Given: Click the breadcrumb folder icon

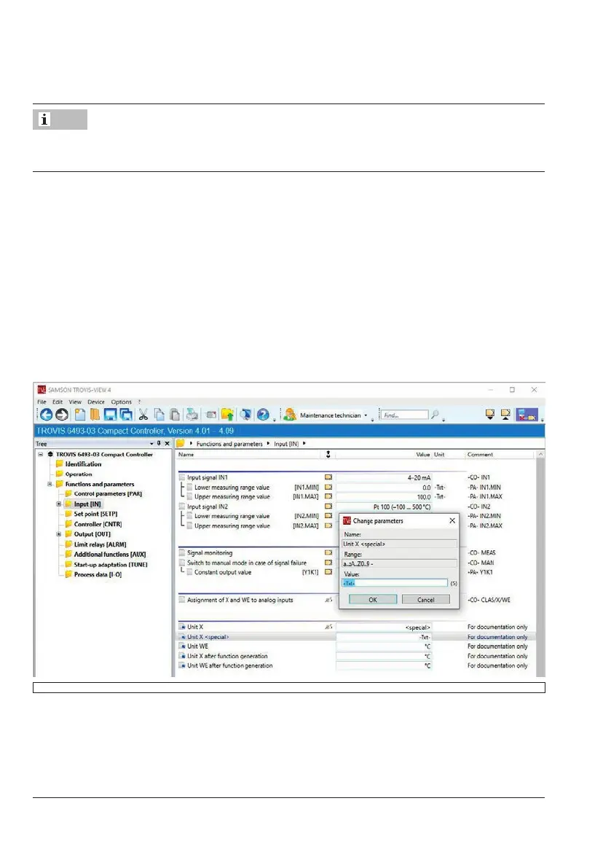Looking at the screenshot, I should (181, 443).
